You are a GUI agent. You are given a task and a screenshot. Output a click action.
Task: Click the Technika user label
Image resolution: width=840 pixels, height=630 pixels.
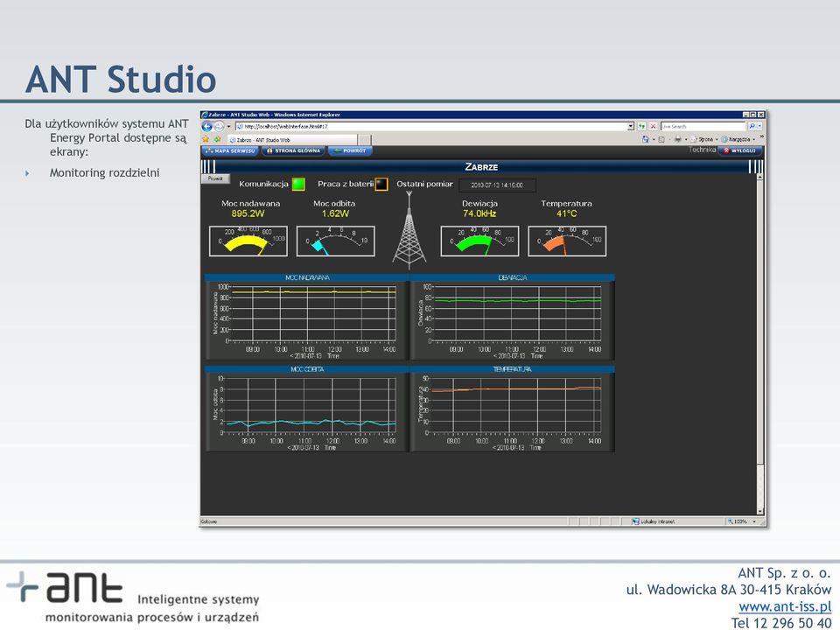coord(703,150)
